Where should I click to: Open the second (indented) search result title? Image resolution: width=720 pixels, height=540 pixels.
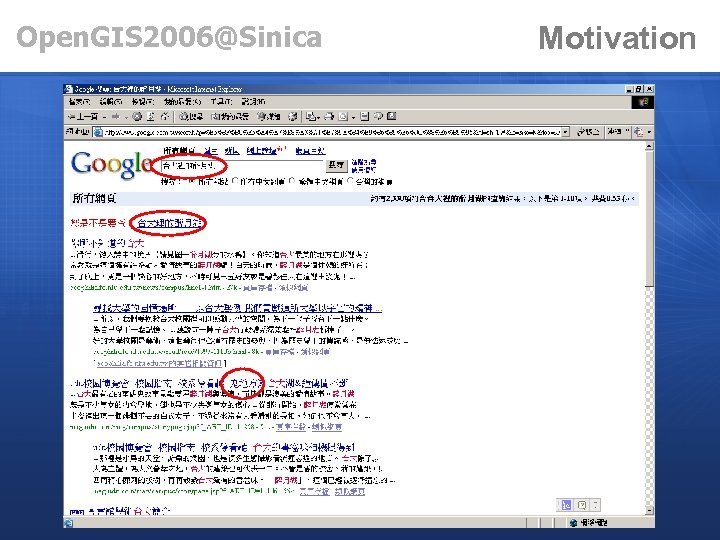click(x=237, y=308)
